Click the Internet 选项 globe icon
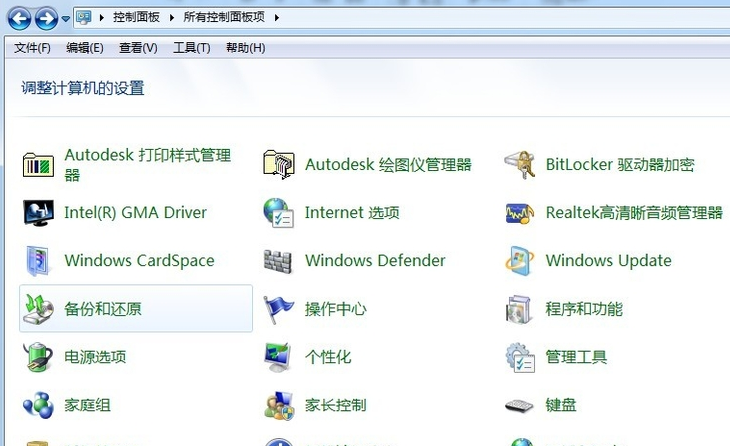Viewport: 730px width, 446px height. [278, 213]
